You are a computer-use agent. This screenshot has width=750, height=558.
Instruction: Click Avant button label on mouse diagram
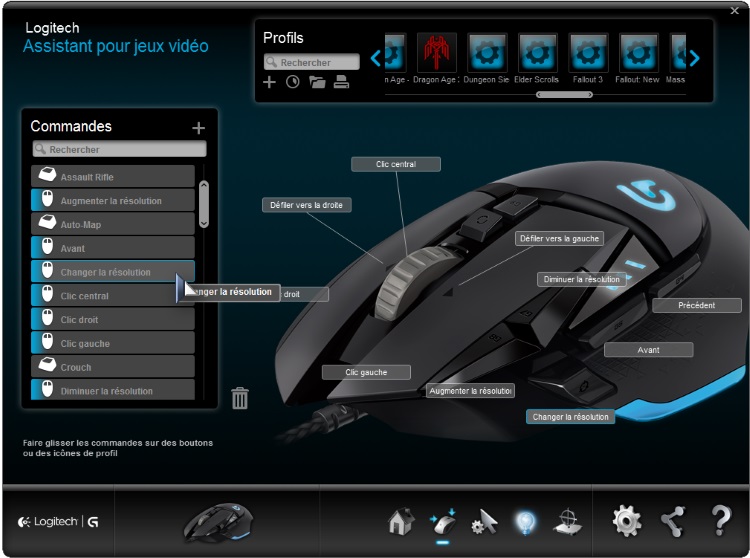tap(648, 350)
